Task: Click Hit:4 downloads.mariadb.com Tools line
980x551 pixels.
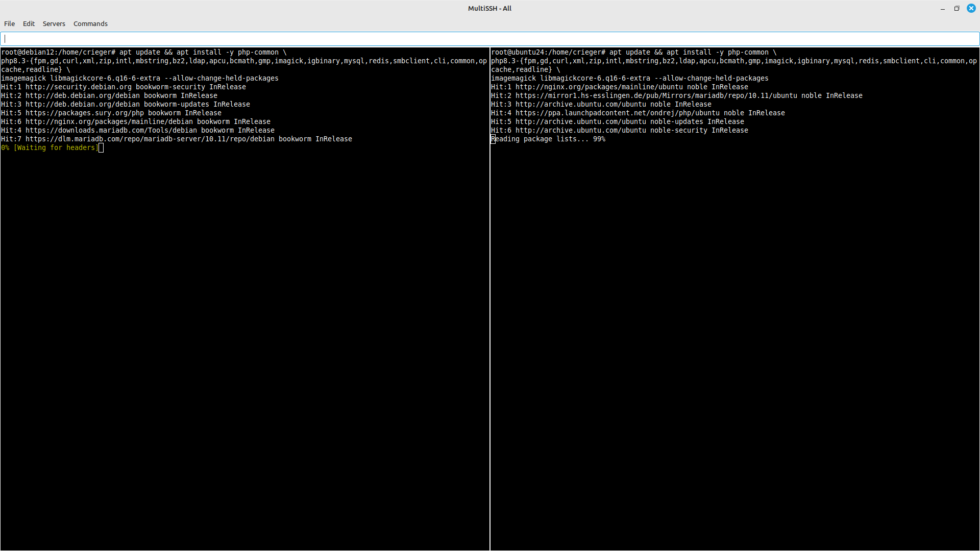Action: 138,130
